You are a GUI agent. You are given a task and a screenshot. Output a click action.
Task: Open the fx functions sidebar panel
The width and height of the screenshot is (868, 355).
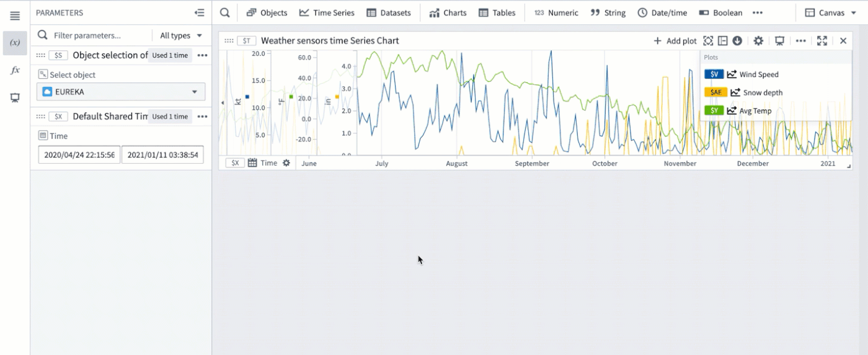pos(15,70)
